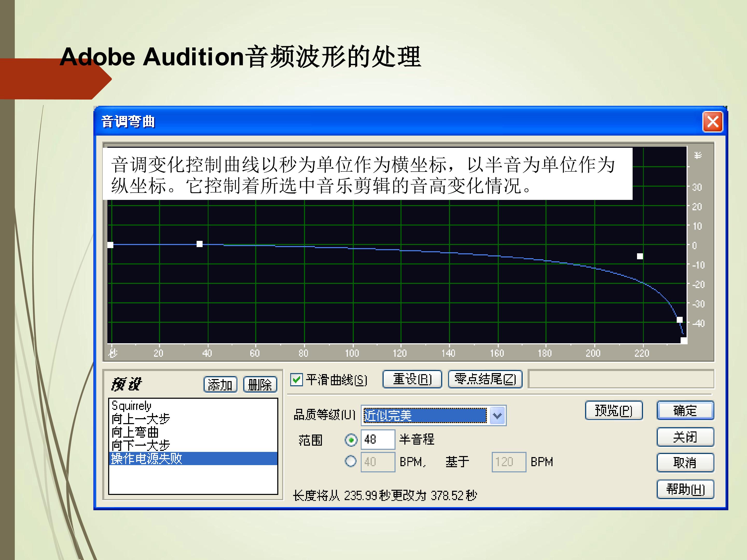The width and height of the screenshot is (747, 560).
Task: Click the 删除 preset button
Action: [260, 384]
